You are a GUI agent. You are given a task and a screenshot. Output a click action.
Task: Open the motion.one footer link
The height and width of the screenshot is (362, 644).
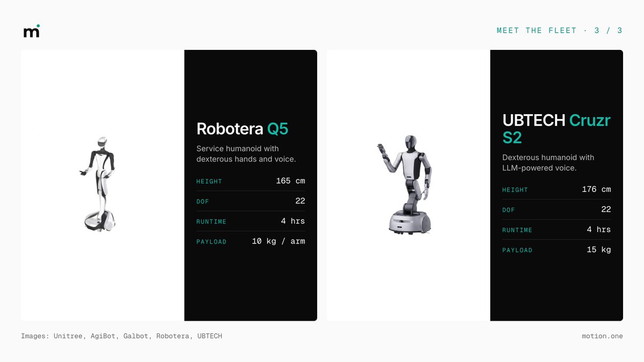pos(602,336)
